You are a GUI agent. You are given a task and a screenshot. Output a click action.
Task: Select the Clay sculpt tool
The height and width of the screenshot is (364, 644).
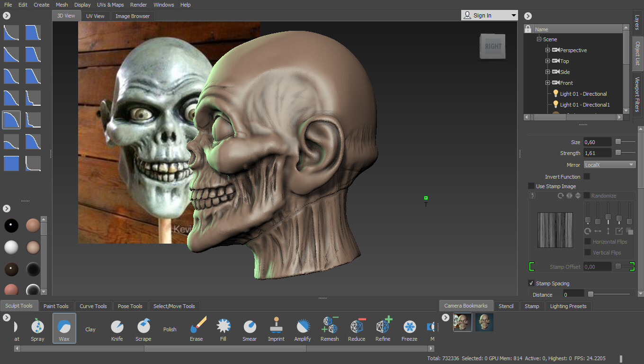click(x=90, y=329)
